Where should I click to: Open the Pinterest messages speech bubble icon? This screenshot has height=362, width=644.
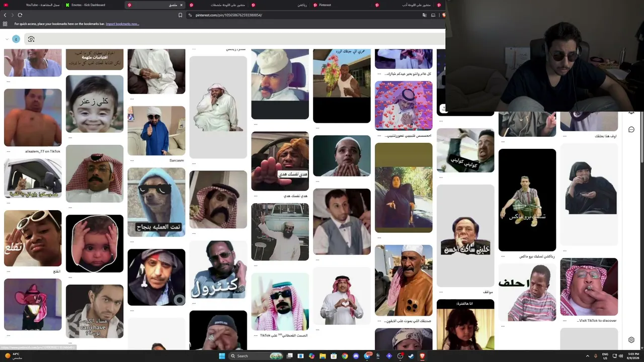(631, 130)
